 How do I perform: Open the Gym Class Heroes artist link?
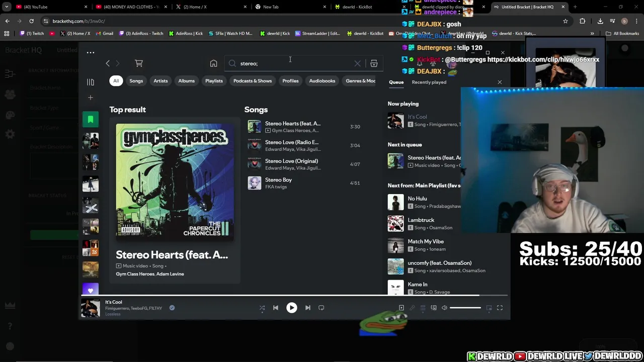click(x=135, y=274)
